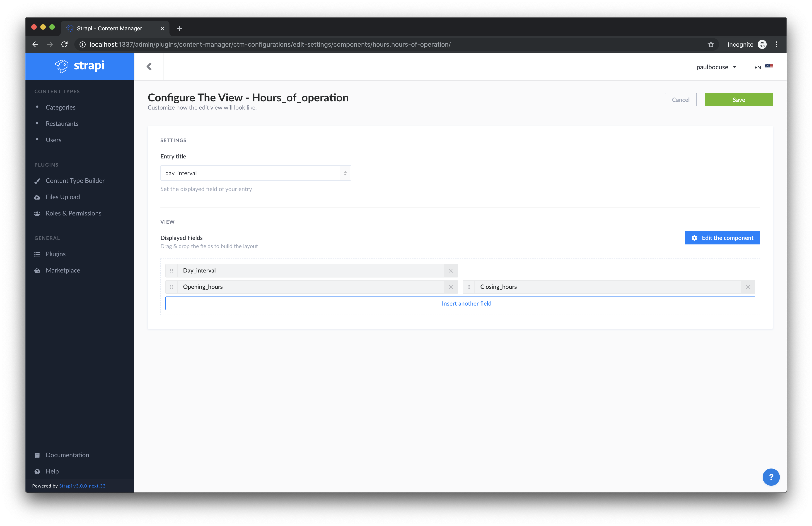Go to Restaurants content type
The height and width of the screenshot is (526, 812).
pos(62,124)
